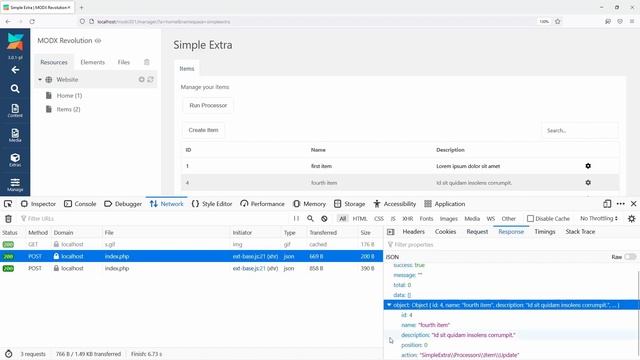
Task: Open MODX search magnifier
Action: click(15, 89)
